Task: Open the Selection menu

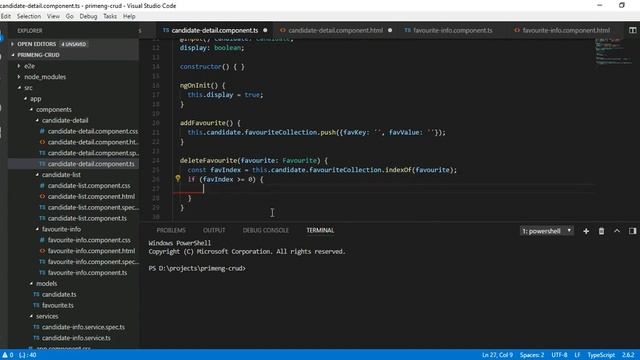Action: coord(29,16)
